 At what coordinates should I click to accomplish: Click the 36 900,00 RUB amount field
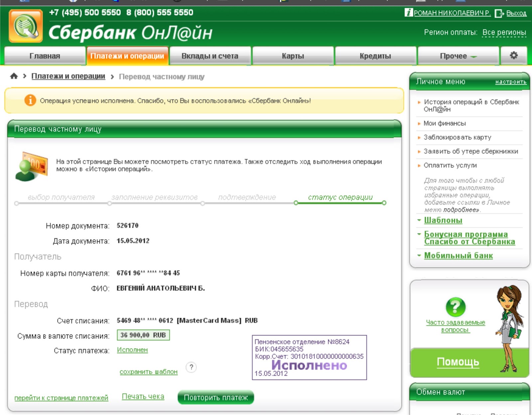143,335
